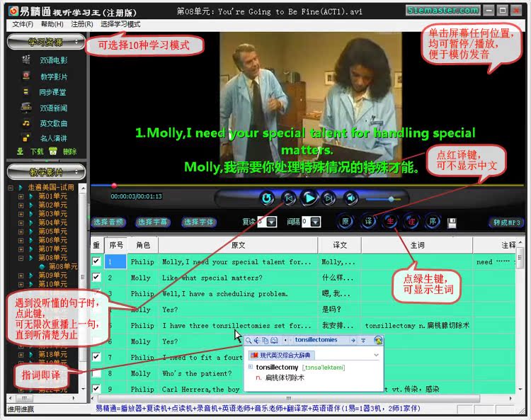Image resolution: width=531 pixels, height=420 pixels.
Task: Click the forward arrow in dictionary popup
Action: coord(353,340)
